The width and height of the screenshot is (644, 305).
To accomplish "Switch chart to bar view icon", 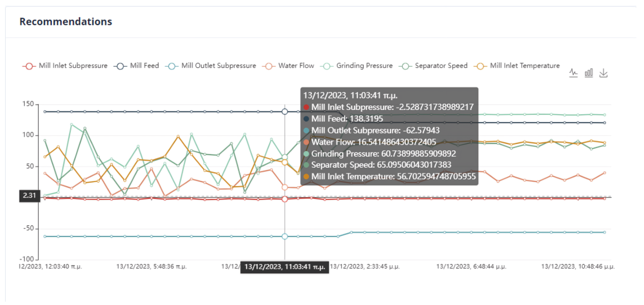I will pos(588,73).
